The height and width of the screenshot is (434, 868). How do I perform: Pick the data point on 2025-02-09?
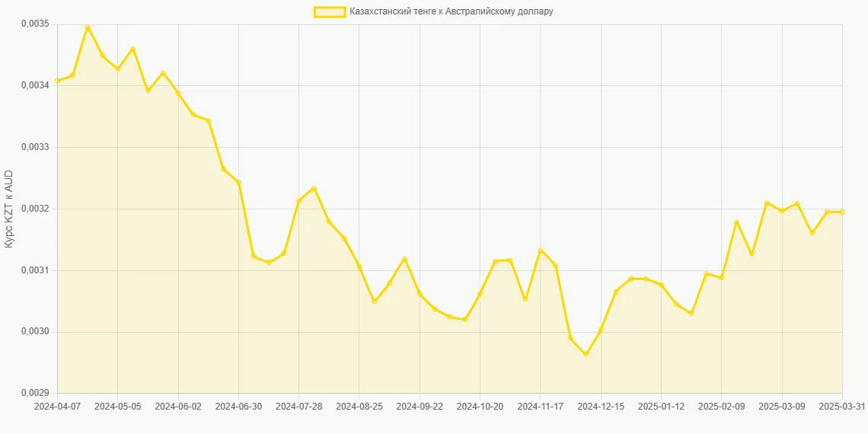[722, 278]
